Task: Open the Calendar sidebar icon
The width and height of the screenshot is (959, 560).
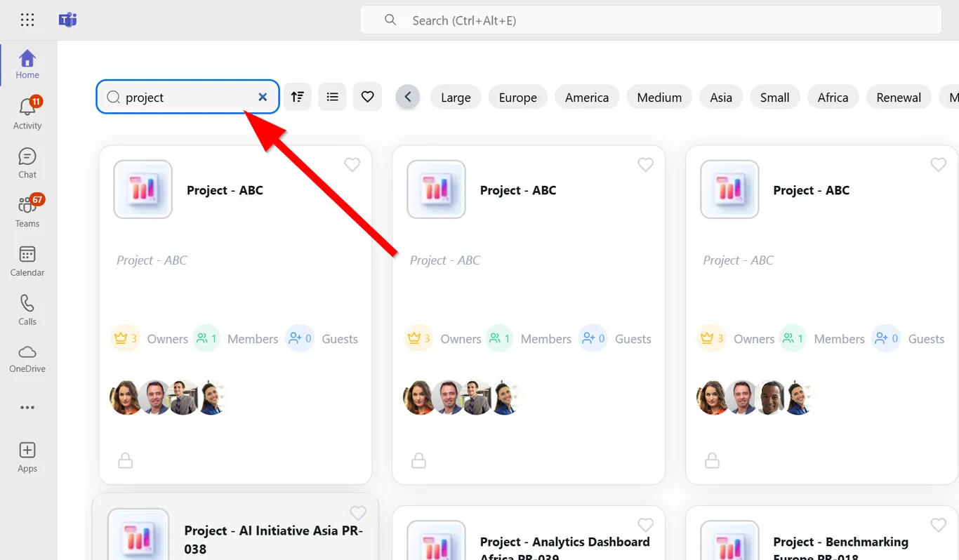Action: coord(27,261)
